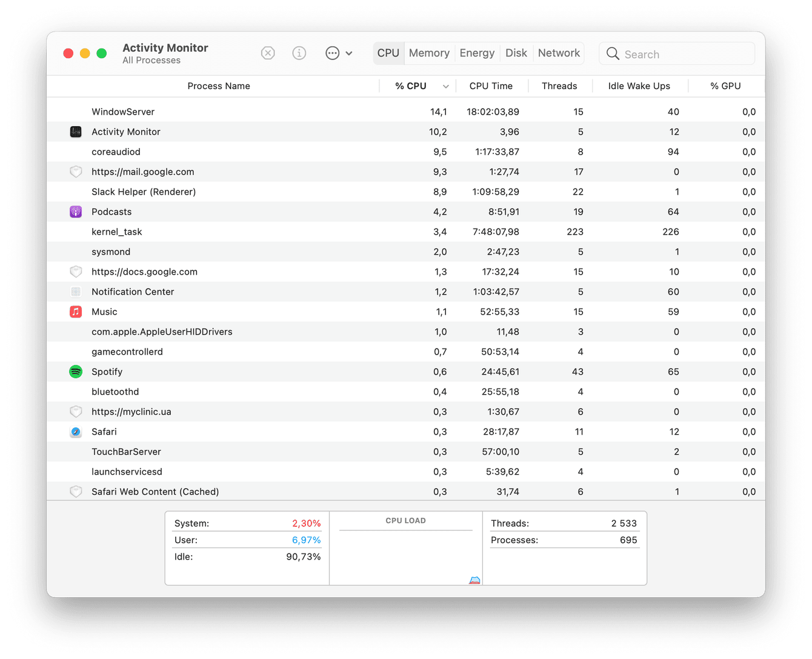This screenshot has width=812, height=659.
Task: Click the Safari compass icon
Action: [76, 432]
